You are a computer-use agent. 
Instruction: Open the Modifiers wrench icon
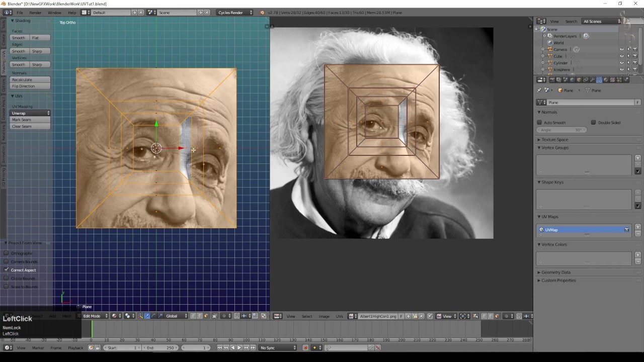click(x=592, y=79)
